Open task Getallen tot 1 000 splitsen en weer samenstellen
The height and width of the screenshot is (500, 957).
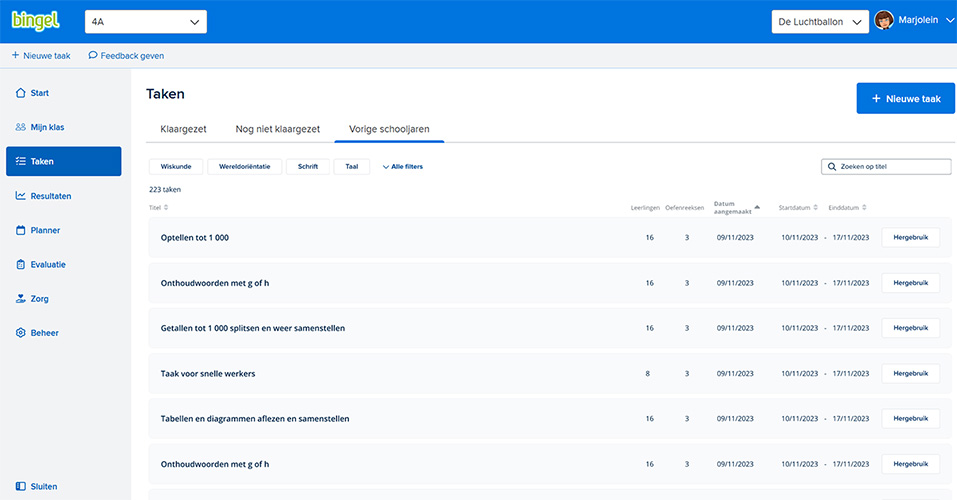[x=253, y=328]
